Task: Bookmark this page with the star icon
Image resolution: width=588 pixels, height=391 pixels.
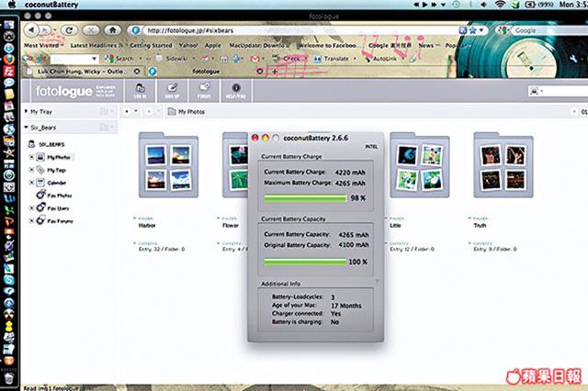Action: click(x=472, y=30)
